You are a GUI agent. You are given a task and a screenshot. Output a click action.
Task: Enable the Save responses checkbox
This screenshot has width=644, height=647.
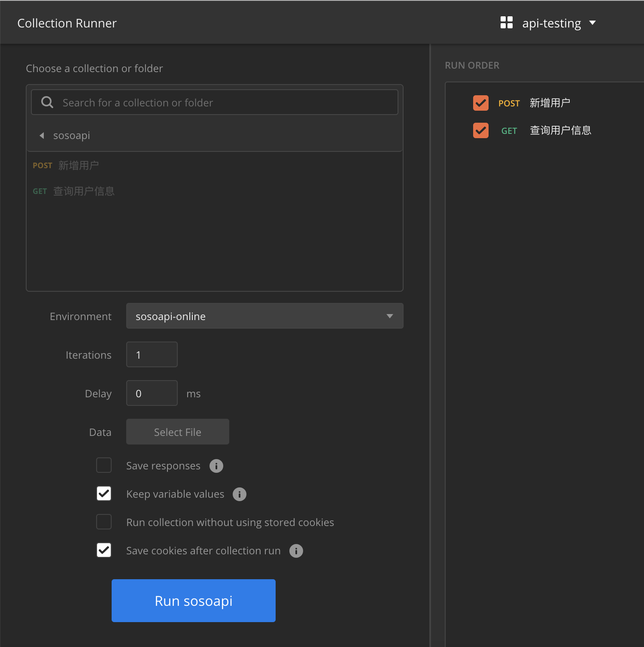(x=104, y=465)
